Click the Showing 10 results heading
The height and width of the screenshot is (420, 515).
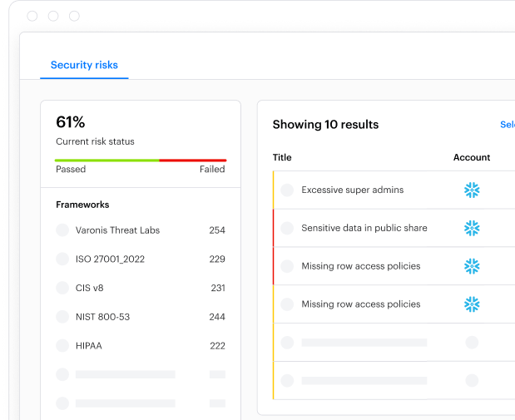(x=325, y=125)
